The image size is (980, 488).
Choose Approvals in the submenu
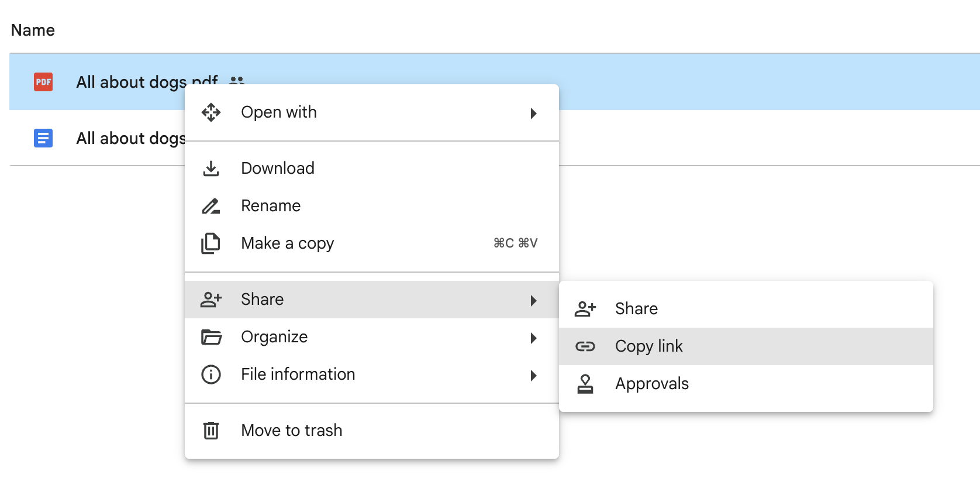[x=746, y=384]
